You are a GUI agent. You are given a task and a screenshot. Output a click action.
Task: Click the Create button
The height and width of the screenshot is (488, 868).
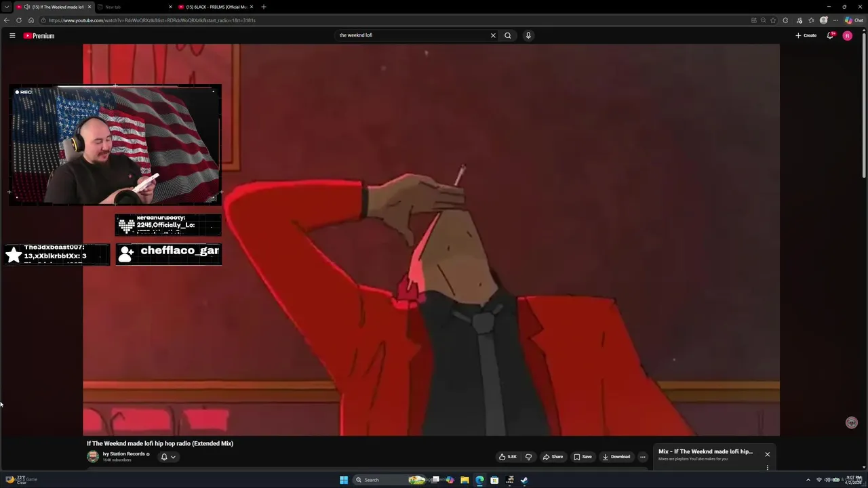point(806,35)
